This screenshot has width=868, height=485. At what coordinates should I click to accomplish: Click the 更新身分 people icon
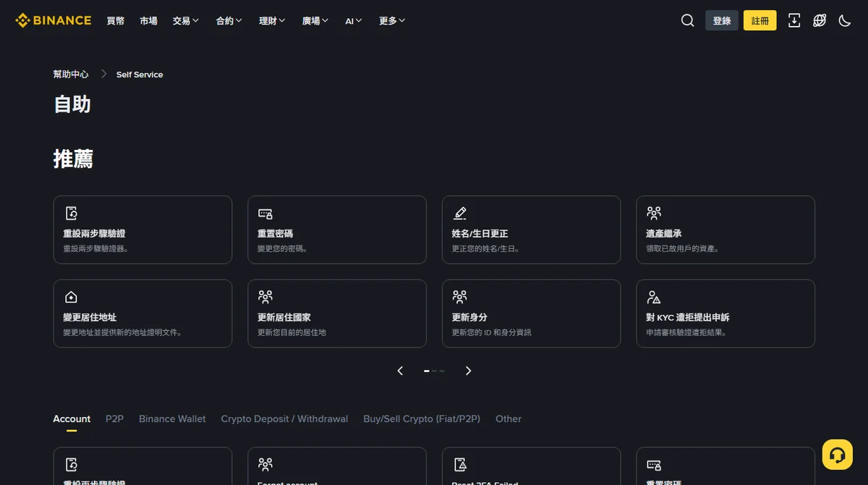(459, 297)
